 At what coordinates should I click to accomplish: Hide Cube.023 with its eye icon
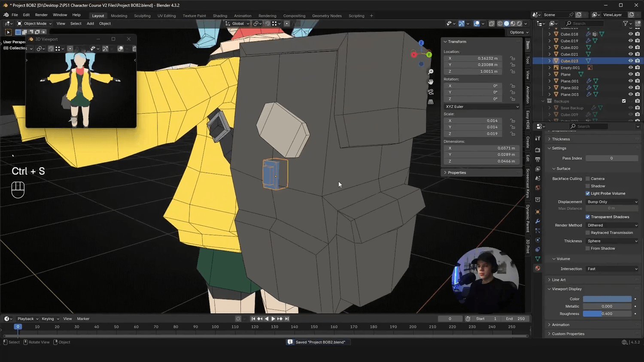(631, 61)
